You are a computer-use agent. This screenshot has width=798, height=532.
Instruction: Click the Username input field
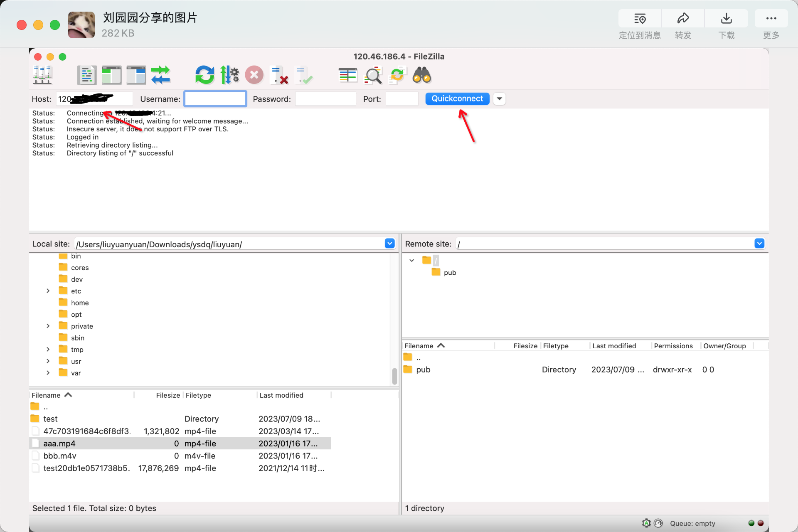[215, 99]
